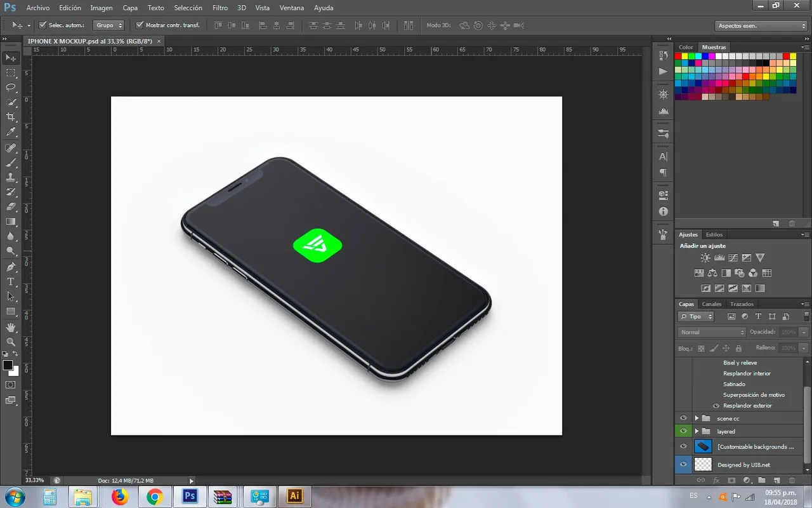Add a layer mask
Image resolution: width=812 pixels, height=508 pixels.
click(x=731, y=481)
